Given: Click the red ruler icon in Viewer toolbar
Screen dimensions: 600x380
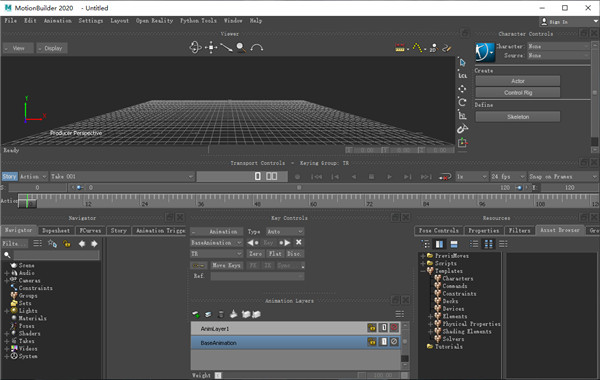Looking at the screenshot, I should click(400, 48).
